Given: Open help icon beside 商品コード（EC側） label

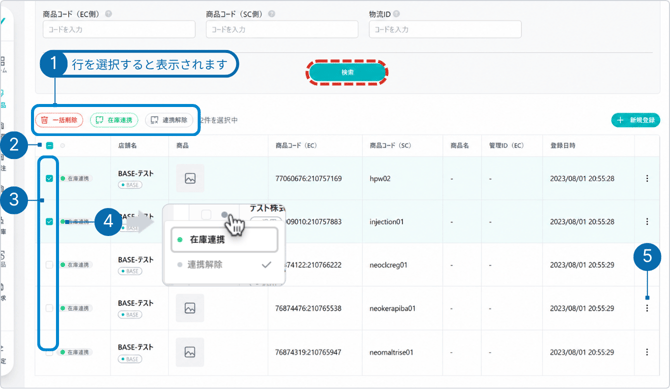Looking at the screenshot, I should point(109,14).
